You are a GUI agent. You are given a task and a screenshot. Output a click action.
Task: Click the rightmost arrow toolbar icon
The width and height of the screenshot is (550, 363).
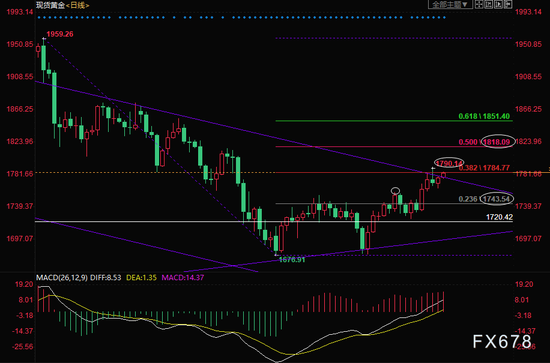508,5
